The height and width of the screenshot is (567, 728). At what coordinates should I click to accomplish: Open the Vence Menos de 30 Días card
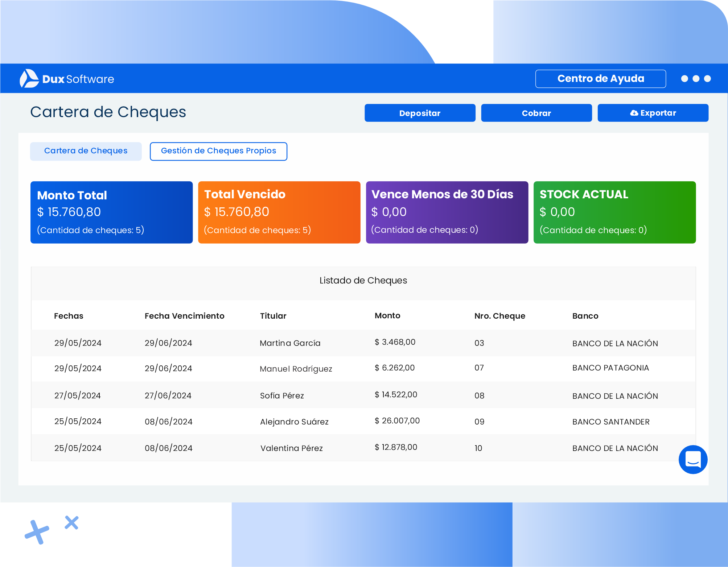(x=447, y=212)
